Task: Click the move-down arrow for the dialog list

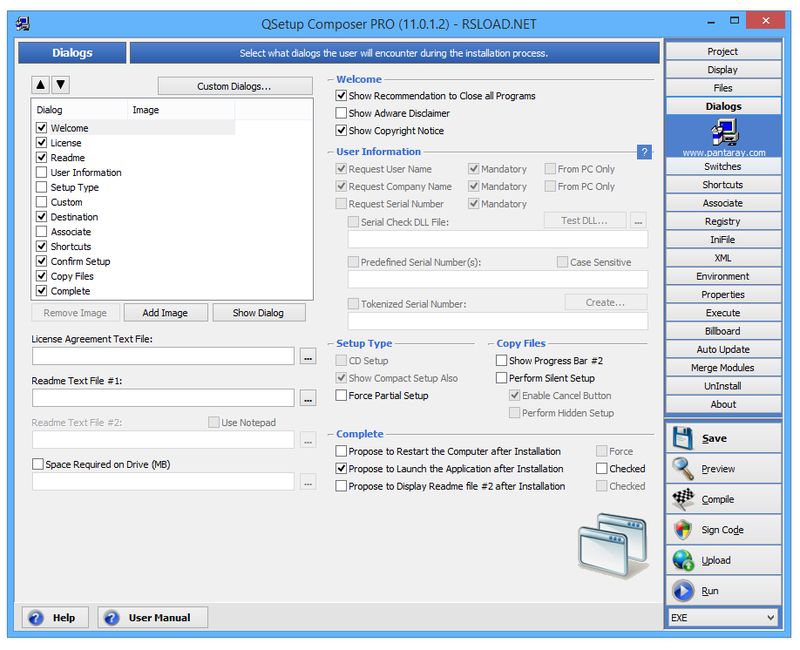Action: pos(61,85)
